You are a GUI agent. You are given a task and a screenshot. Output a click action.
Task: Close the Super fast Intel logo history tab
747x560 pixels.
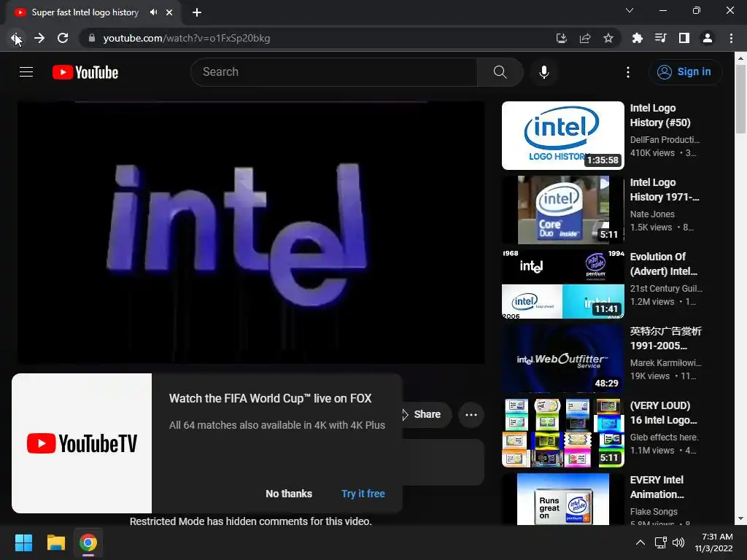tap(169, 12)
